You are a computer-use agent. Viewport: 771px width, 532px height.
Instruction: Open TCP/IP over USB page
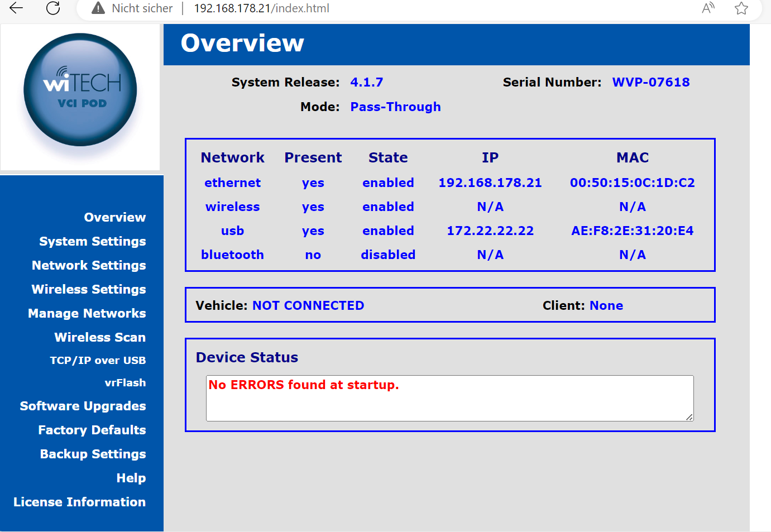click(x=98, y=361)
